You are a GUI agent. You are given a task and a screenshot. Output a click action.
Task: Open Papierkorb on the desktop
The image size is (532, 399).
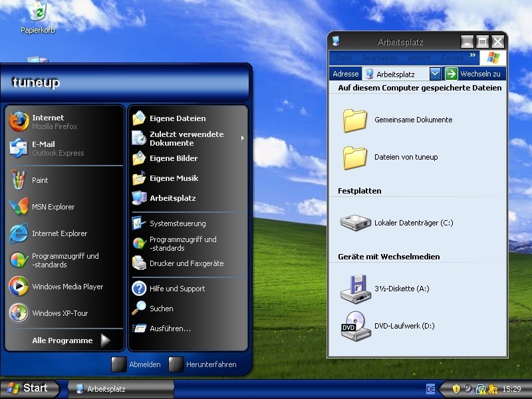(x=37, y=13)
